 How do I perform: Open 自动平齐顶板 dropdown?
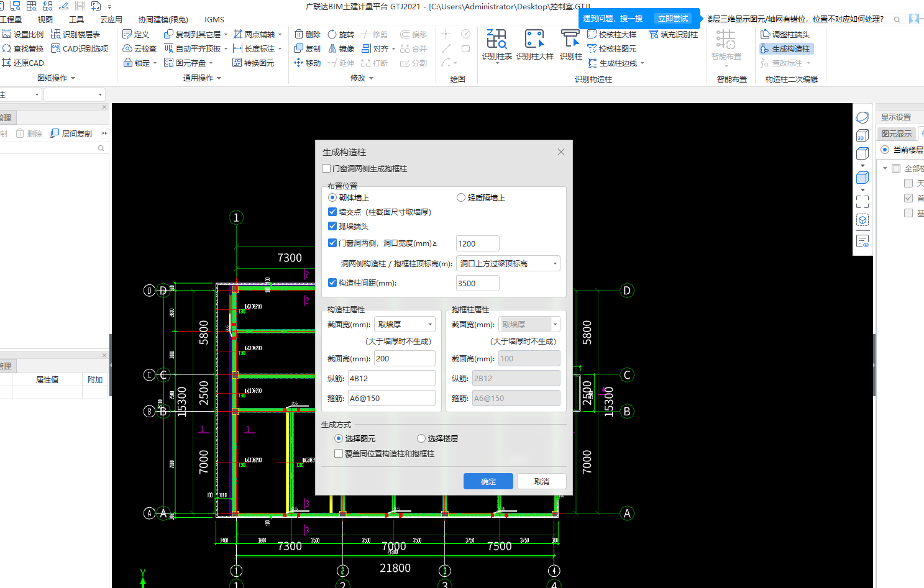coord(226,48)
